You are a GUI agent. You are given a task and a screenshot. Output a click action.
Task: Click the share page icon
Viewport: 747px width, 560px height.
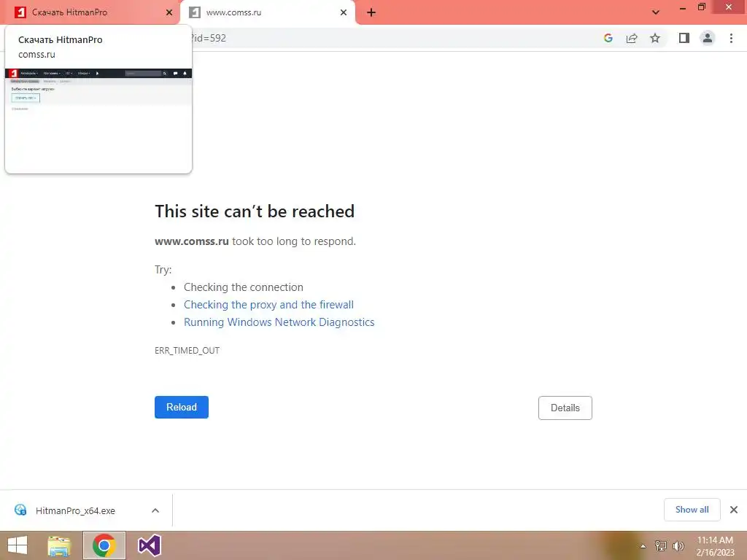click(x=632, y=38)
